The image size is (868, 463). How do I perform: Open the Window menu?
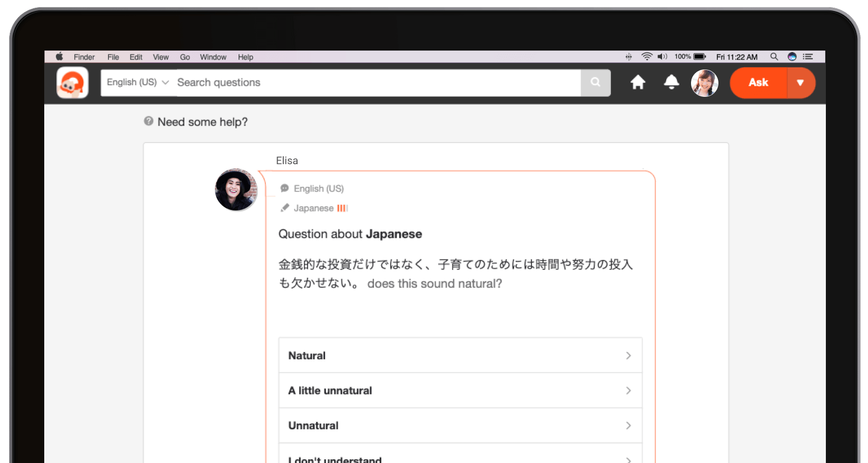(213, 57)
